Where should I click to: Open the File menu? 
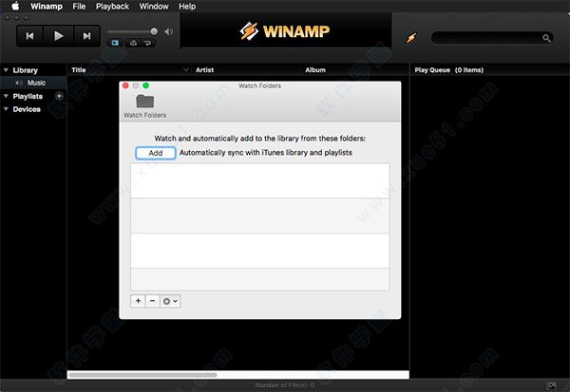coord(79,7)
